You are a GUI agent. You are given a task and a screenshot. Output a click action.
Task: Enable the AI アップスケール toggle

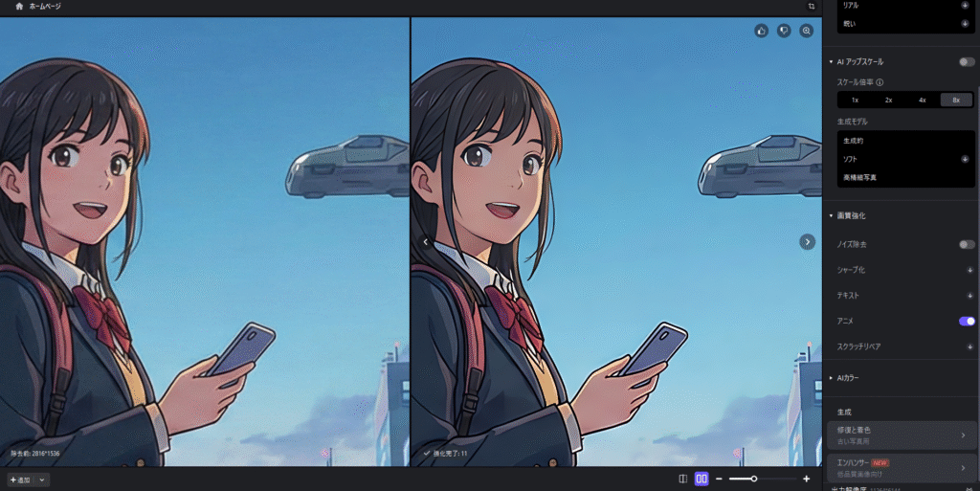click(x=967, y=61)
